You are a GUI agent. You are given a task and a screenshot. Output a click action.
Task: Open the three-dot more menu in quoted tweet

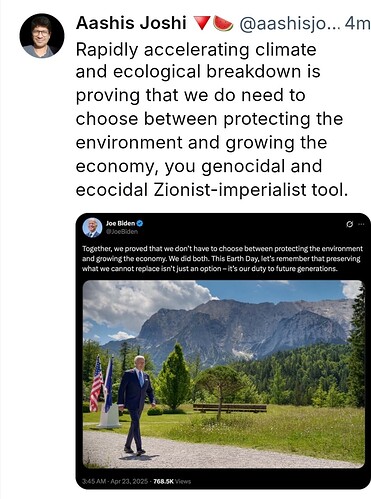click(x=361, y=224)
